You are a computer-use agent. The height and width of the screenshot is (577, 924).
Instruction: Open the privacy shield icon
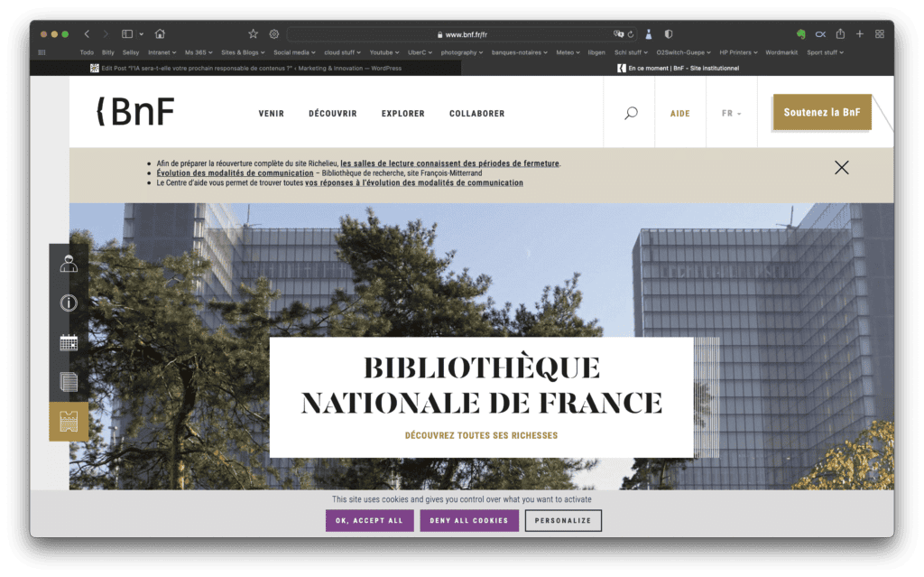[x=669, y=34]
